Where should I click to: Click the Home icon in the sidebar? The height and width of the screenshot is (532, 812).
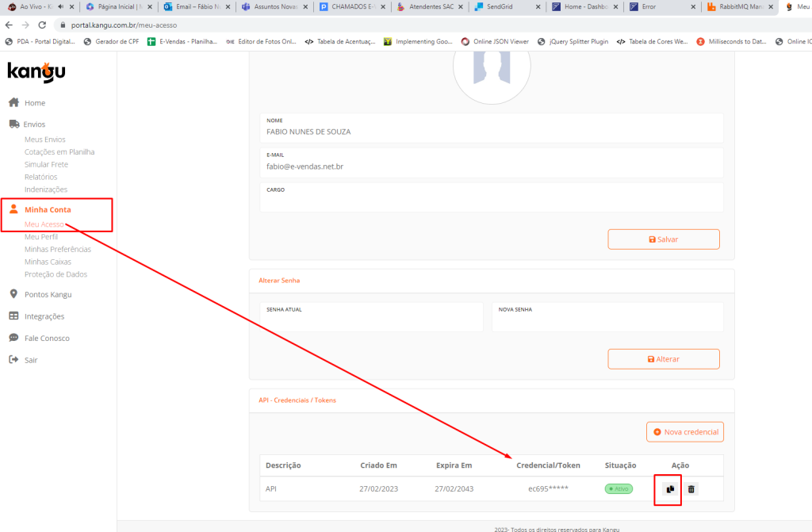(x=13, y=102)
